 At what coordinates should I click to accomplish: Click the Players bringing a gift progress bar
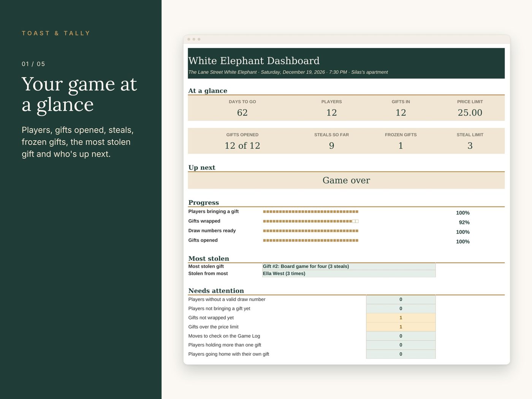point(311,212)
